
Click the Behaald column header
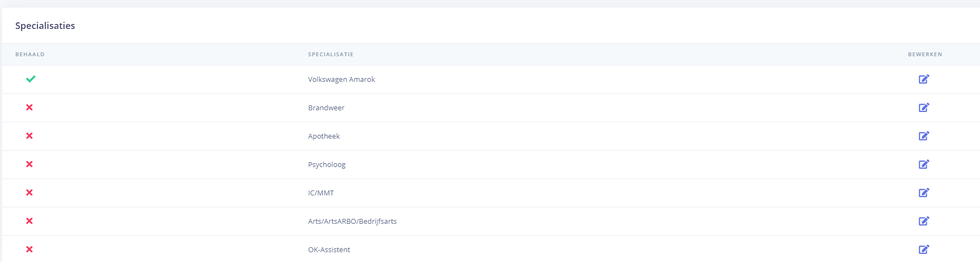[30, 55]
